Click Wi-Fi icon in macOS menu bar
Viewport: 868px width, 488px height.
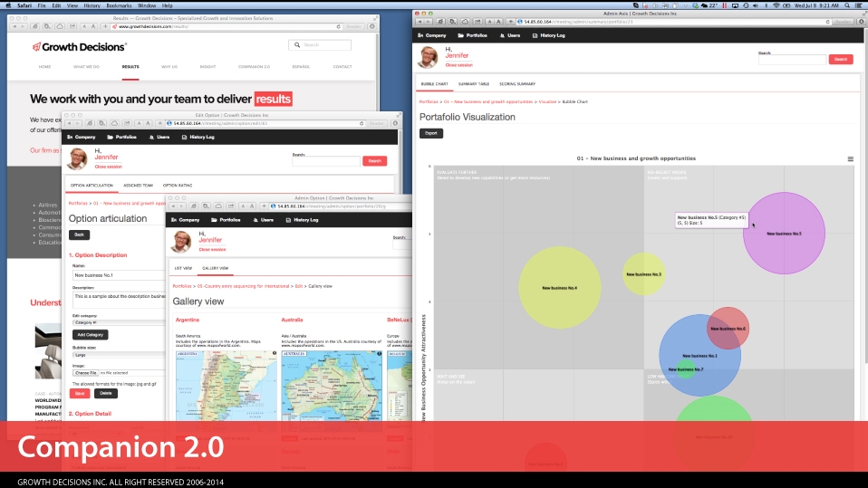pos(776,5)
